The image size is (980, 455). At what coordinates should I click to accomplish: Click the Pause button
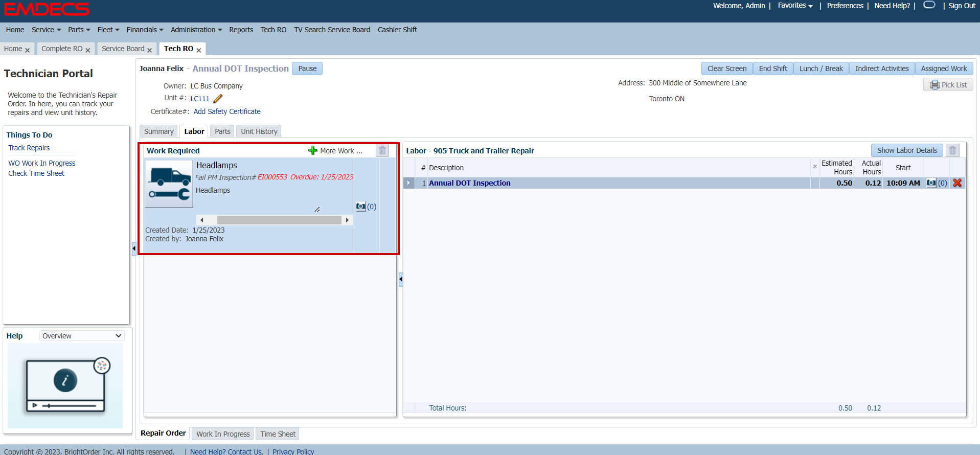click(307, 69)
